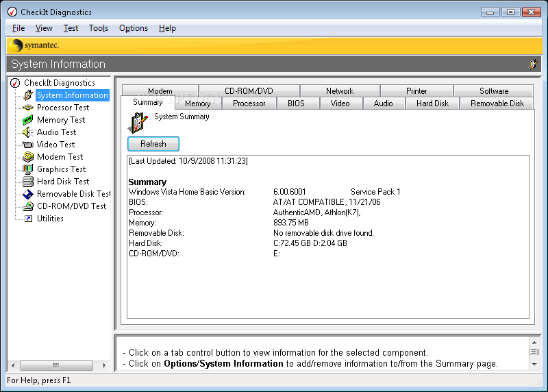Click the 'Service Pack 1' text

[x=375, y=192]
